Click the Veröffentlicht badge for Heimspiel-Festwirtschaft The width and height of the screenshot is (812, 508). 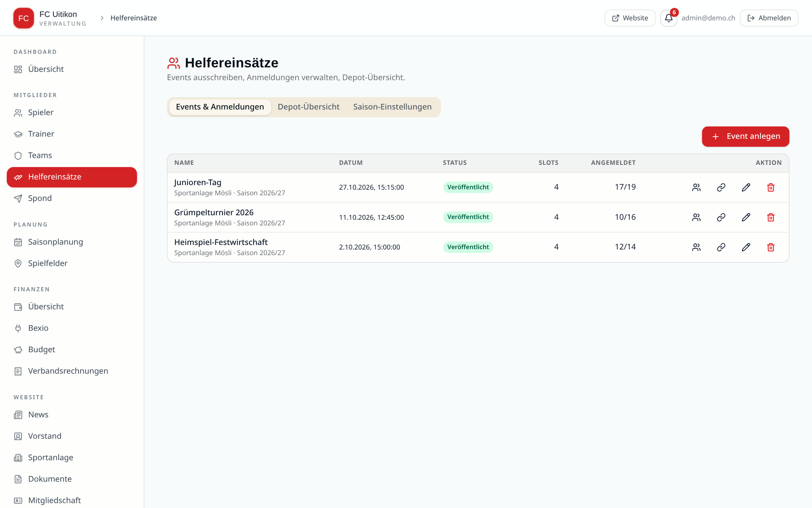tap(468, 247)
